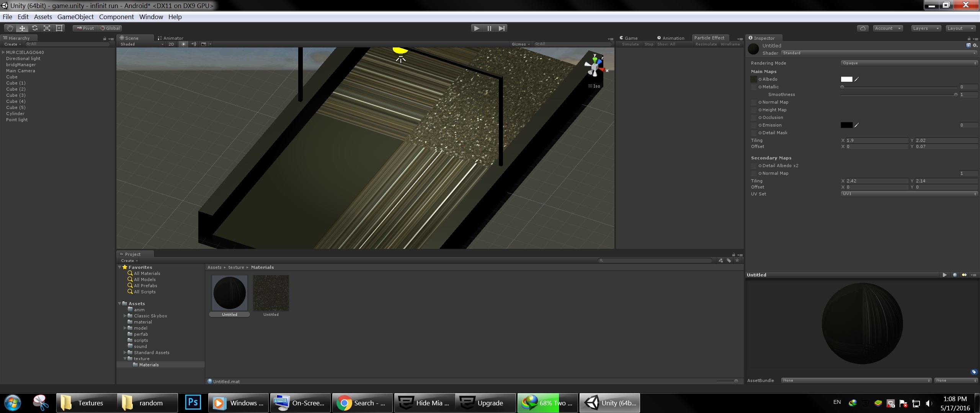Open the Layout dropdown

(960, 28)
